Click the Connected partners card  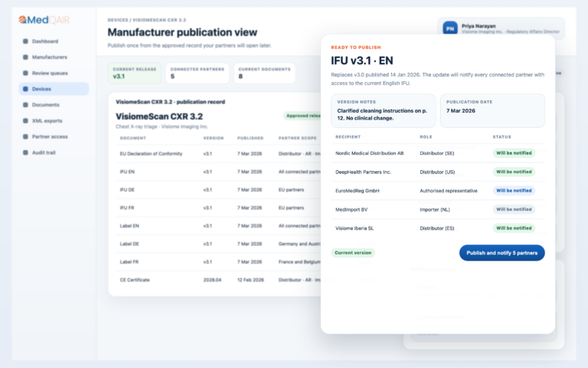coord(198,73)
